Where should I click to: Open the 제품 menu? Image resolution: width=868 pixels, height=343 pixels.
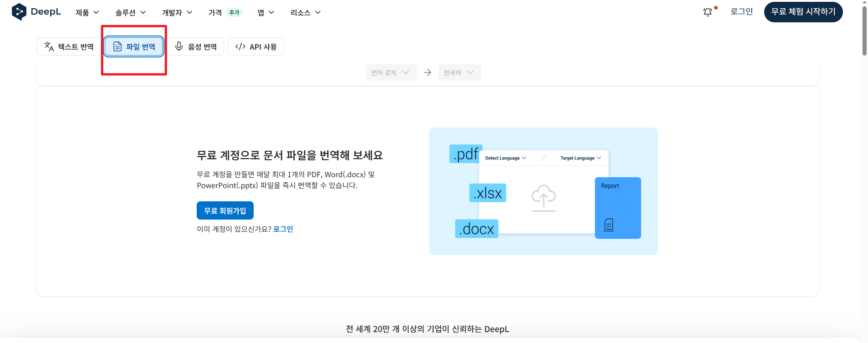(87, 12)
